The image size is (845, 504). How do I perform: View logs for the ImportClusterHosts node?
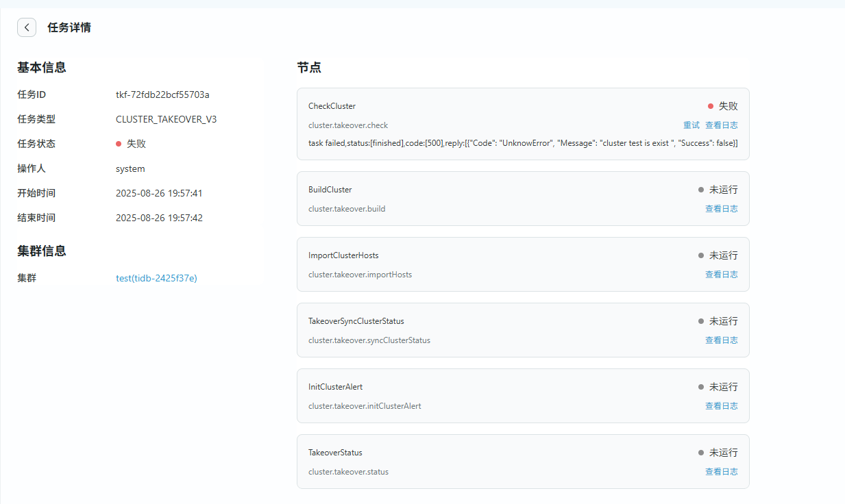pos(721,275)
